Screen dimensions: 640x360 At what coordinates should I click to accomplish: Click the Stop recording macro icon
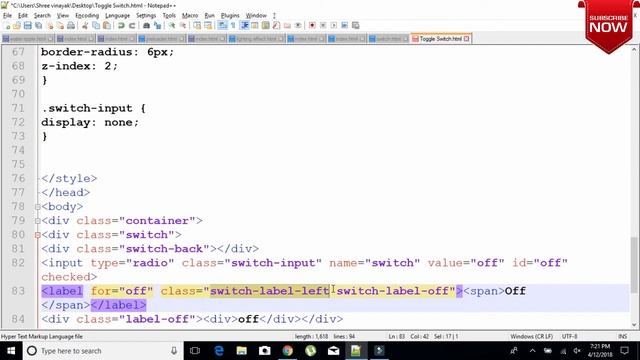[x=323, y=25]
